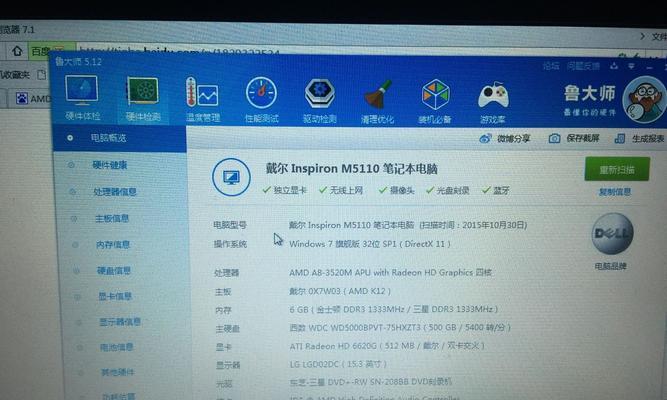
Task: Click memory value 6 GB DDR3 1333MHz
Action: point(393,309)
